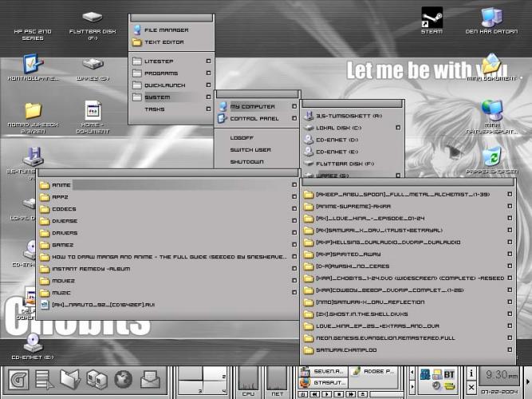Click the BT icon in system tray
This screenshot has height=399, width=532.
(x=449, y=373)
